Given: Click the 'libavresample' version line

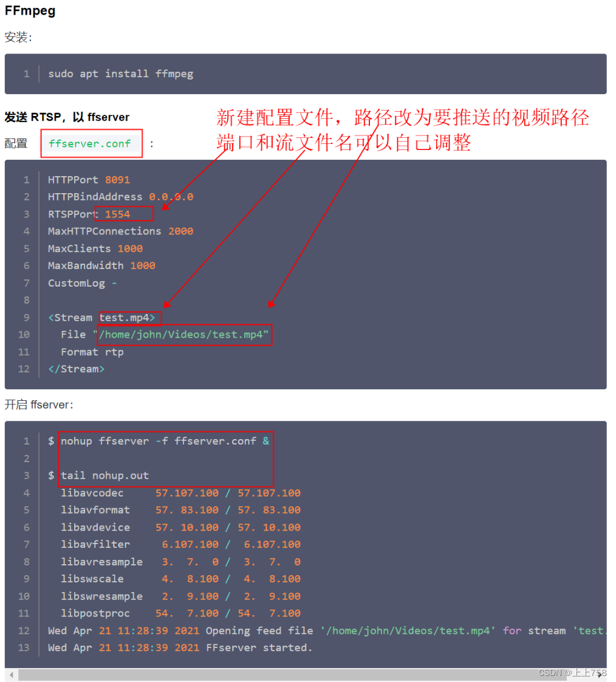Looking at the screenshot, I should (x=180, y=562).
